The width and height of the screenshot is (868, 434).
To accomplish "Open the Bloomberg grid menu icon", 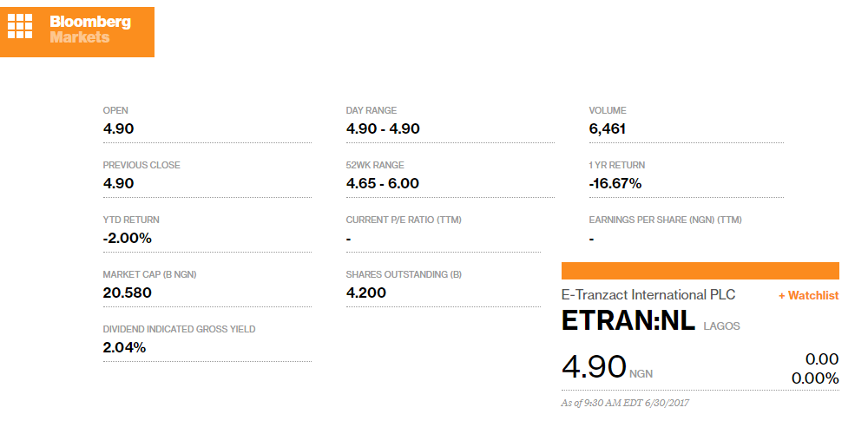I will pyautogui.click(x=20, y=26).
